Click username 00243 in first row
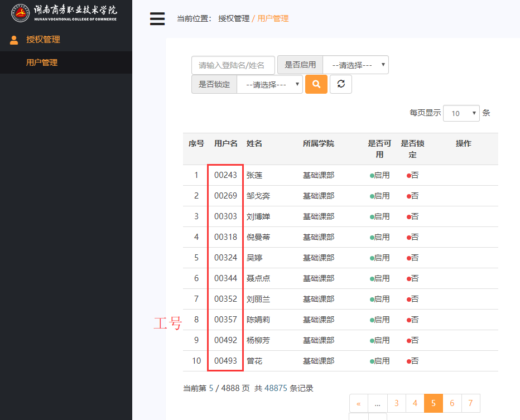 (x=225, y=175)
